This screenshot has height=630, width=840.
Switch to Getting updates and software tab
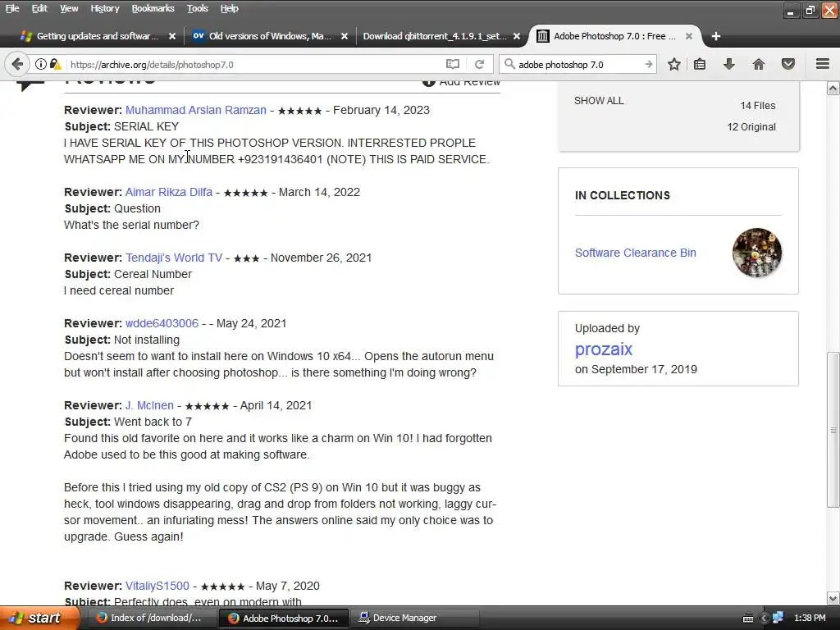click(x=97, y=36)
